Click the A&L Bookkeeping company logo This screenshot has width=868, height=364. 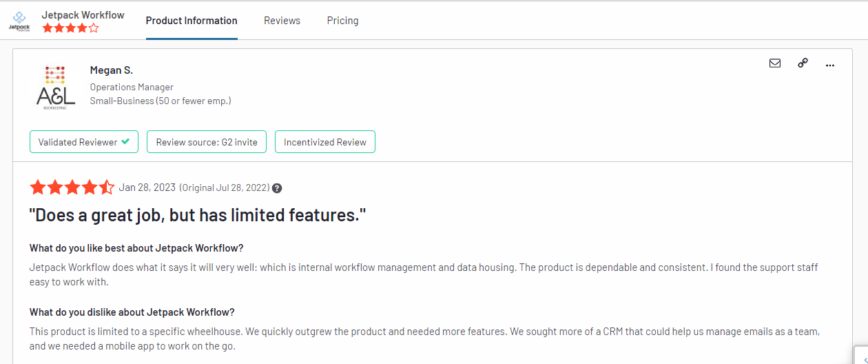[56, 88]
